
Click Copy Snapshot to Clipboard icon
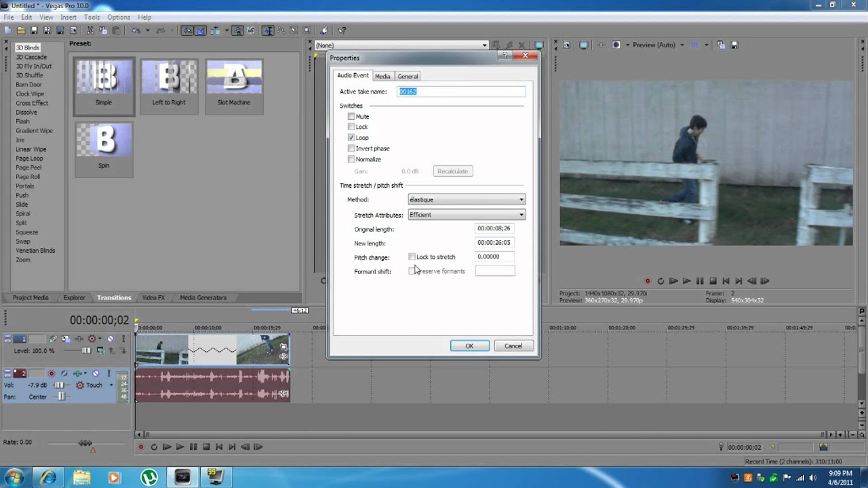(721, 45)
